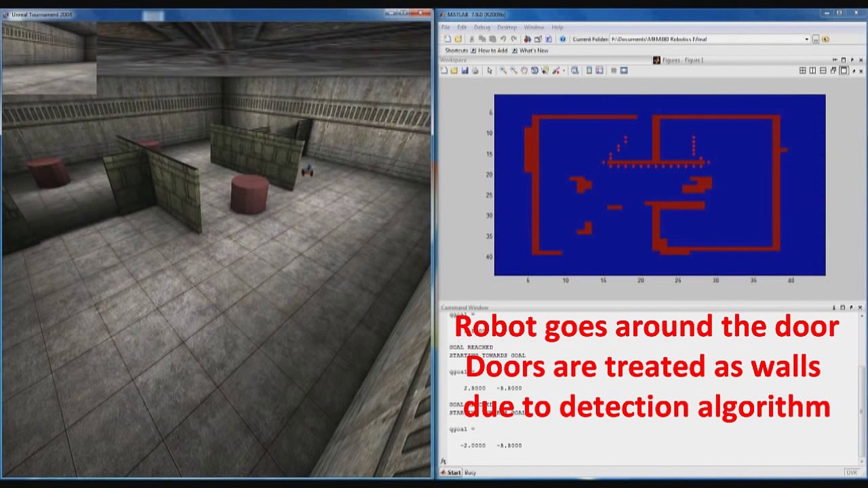The height and width of the screenshot is (488, 868).
Task: Launch Simulink from MATLAB toolbar icon
Action: 528,39
